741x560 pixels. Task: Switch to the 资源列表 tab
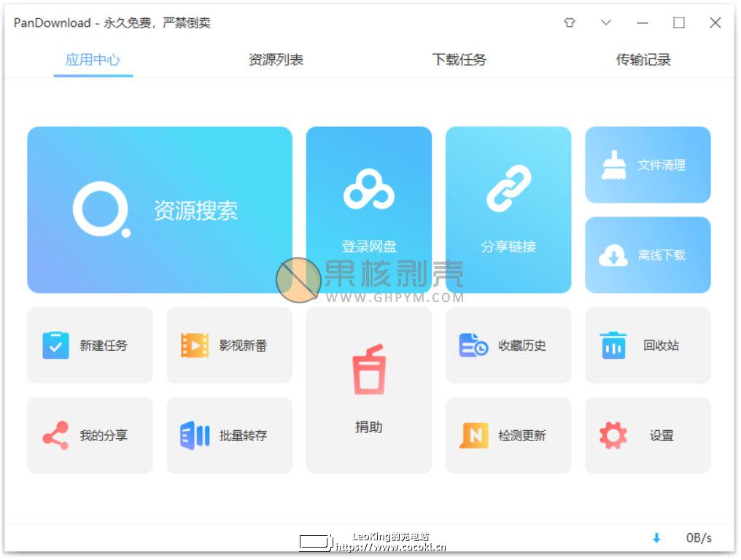click(276, 60)
